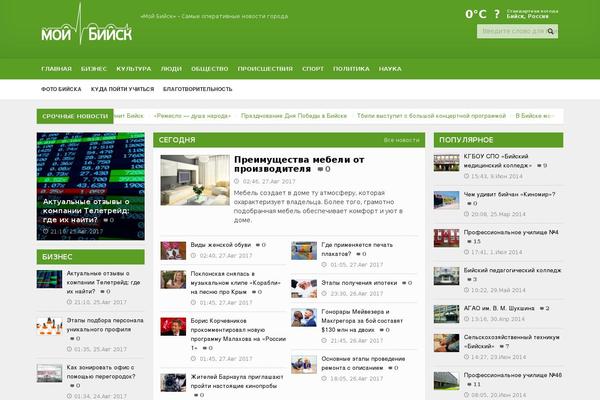Open the Бизнес sidebar section header
This screenshot has width=600, height=400.
(91, 257)
